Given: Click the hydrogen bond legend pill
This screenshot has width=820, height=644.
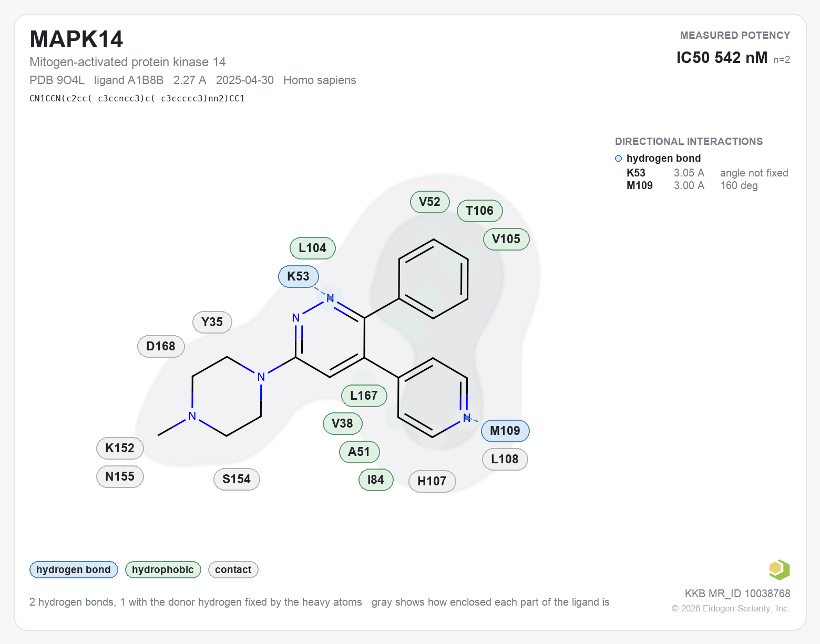Looking at the screenshot, I should point(74,569).
